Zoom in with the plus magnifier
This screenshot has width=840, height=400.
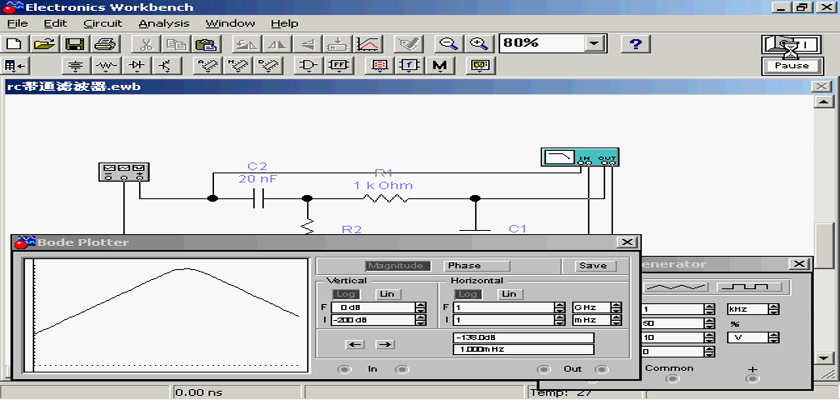point(478,44)
